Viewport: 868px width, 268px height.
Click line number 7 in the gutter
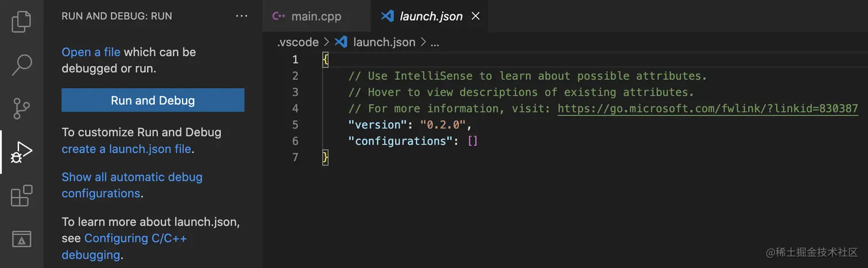coord(295,157)
